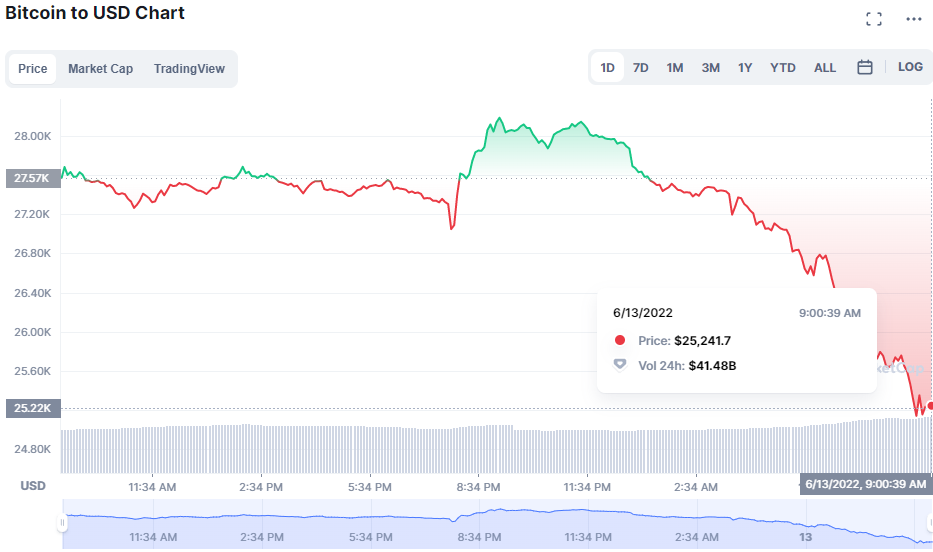This screenshot has width=933, height=552.
Task: Switch to the TradingView tab
Action: [x=189, y=69]
